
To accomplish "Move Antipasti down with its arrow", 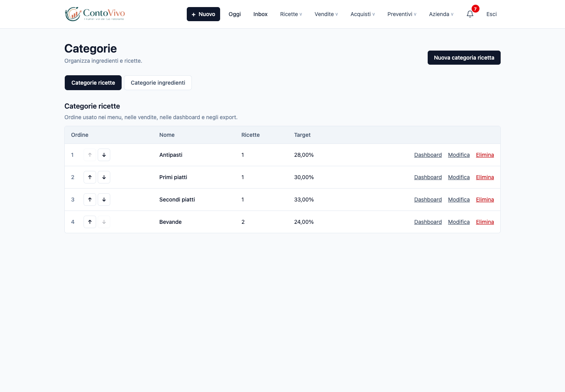I will pyautogui.click(x=104, y=155).
